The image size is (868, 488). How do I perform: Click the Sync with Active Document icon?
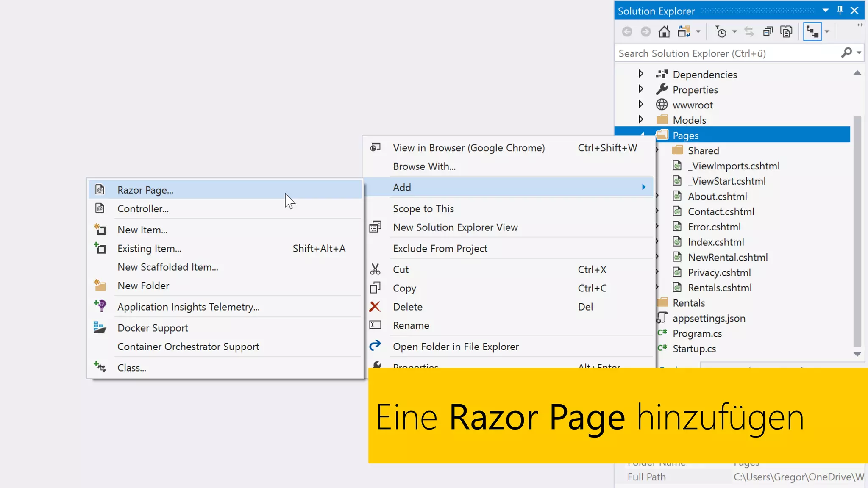(749, 32)
